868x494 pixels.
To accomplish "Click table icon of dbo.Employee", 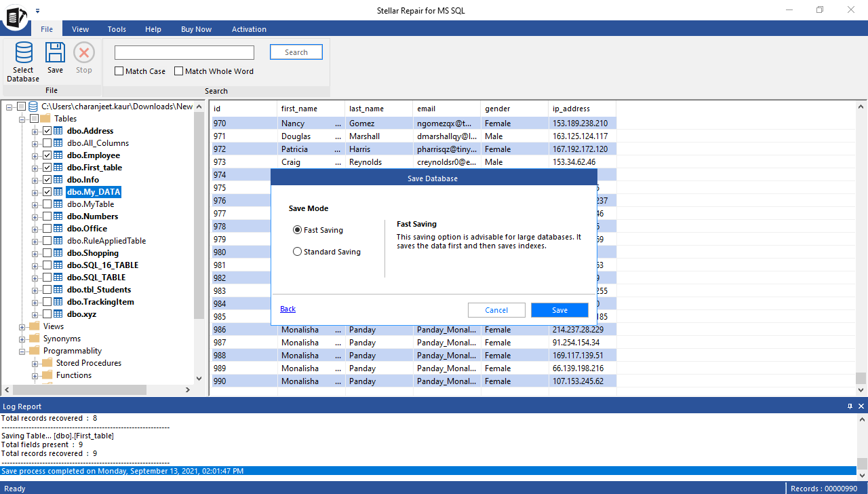I will click(x=59, y=155).
